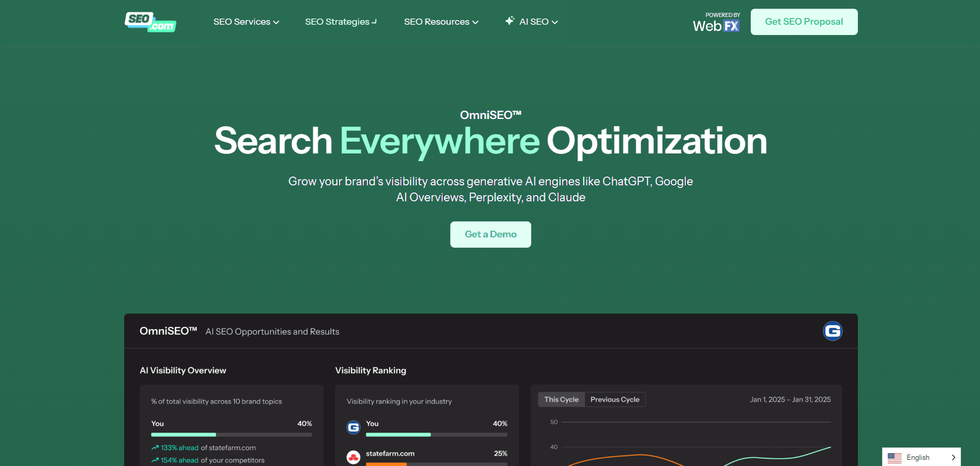Click the blue G logo in OmniSEO header
The height and width of the screenshot is (466, 980).
(832, 331)
